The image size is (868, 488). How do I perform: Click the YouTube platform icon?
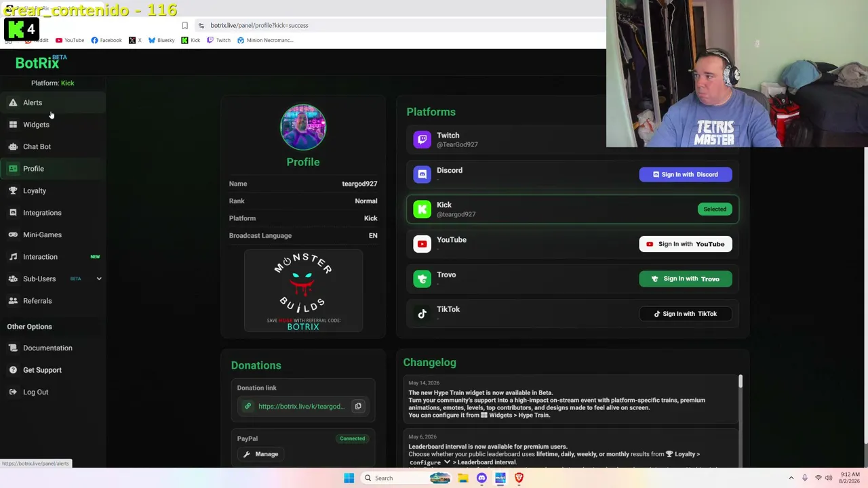coord(422,244)
